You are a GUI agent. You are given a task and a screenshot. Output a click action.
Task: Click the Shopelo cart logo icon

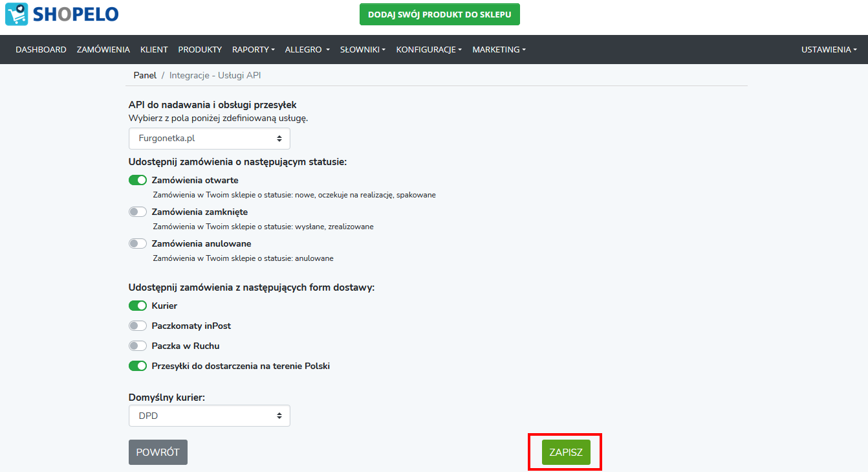16,14
